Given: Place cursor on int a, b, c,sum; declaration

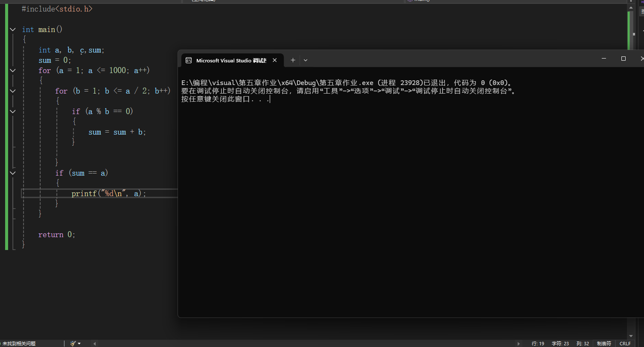Looking at the screenshot, I should point(71,50).
